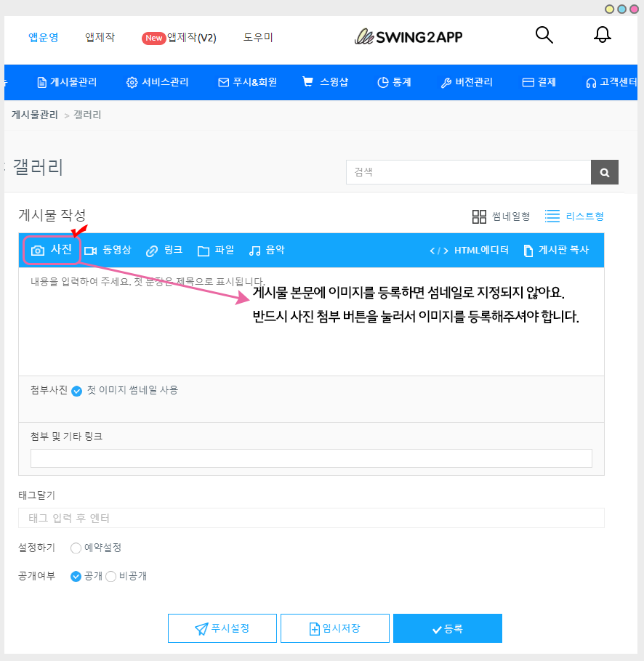Viewport: 644px width, 661px height.
Task: Open the HTML에디터 code editor
Action: (470, 250)
